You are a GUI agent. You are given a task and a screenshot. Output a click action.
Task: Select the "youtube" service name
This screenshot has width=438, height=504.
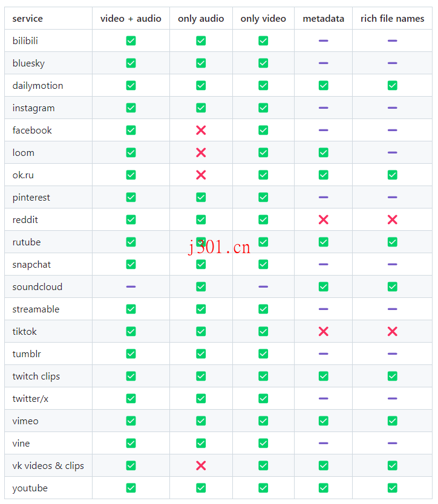[30, 488]
